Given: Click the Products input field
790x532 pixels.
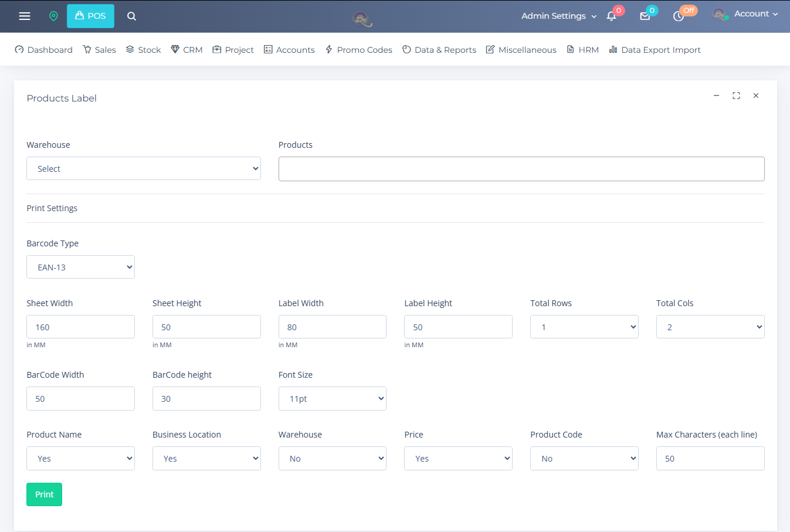Looking at the screenshot, I should click(x=521, y=169).
